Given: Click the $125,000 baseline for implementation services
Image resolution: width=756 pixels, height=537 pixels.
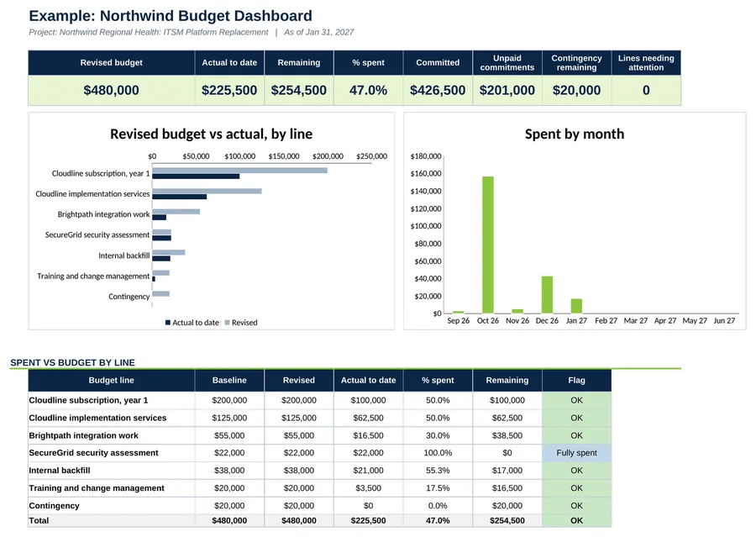Looking at the screenshot, I should point(229,418).
